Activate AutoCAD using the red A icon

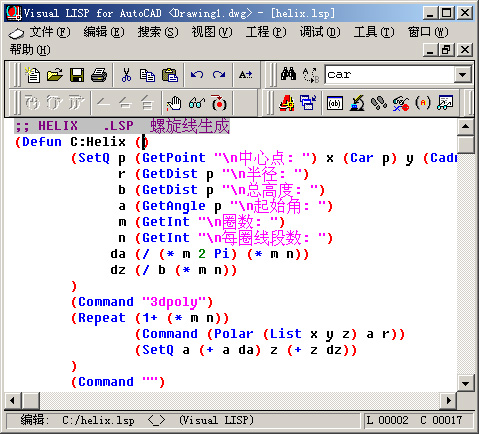(286, 103)
